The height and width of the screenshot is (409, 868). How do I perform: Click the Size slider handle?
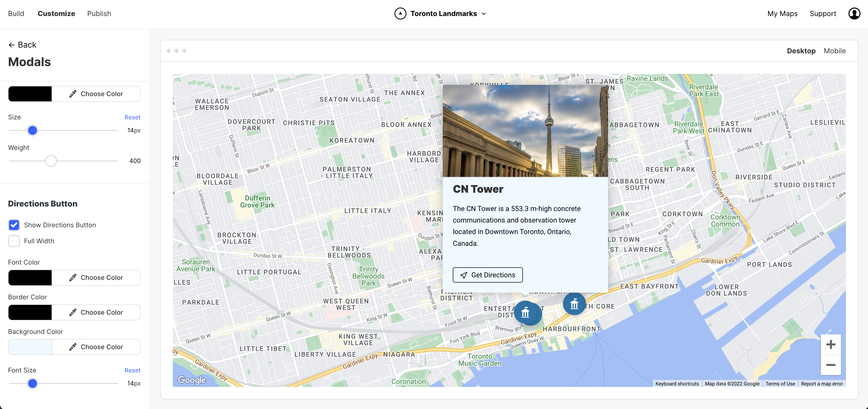pos(32,130)
